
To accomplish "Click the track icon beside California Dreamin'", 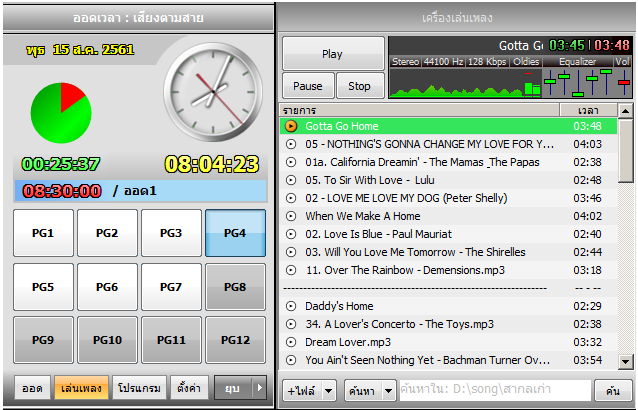I will 291,162.
